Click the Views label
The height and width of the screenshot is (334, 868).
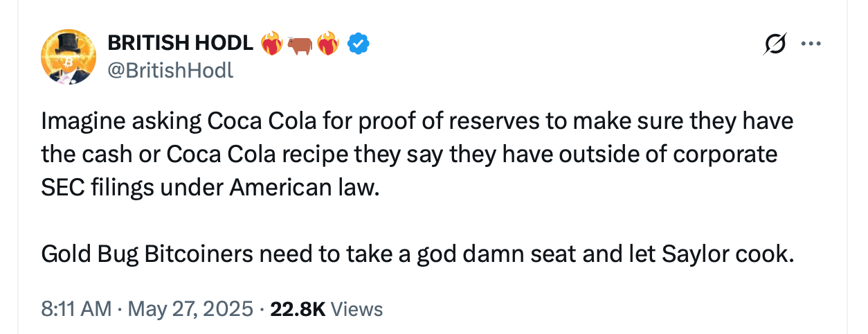coord(357,308)
